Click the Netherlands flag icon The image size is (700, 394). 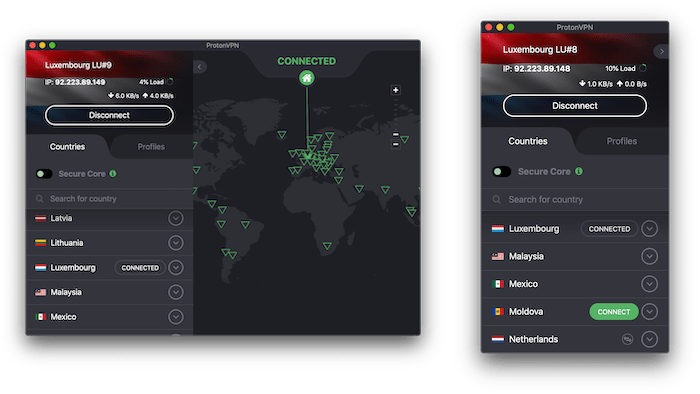(x=498, y=340)
